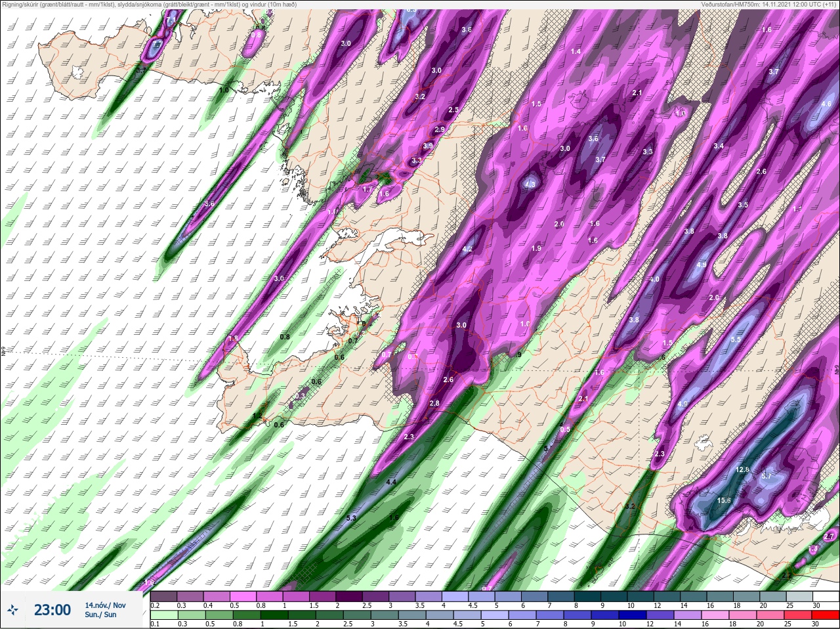Select rain legend swatch between 5 and 6
The image size is (840, 629).
493,616
